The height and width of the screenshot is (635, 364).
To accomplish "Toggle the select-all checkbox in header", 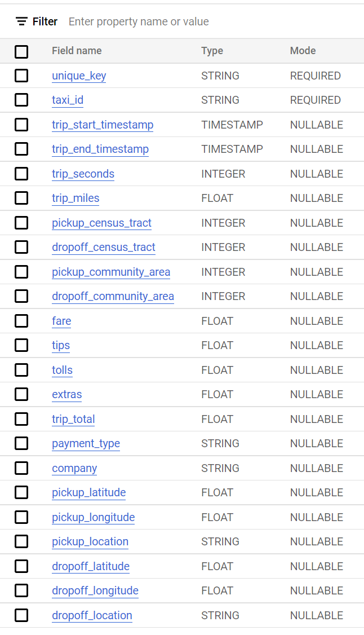I will pos(21,51).
